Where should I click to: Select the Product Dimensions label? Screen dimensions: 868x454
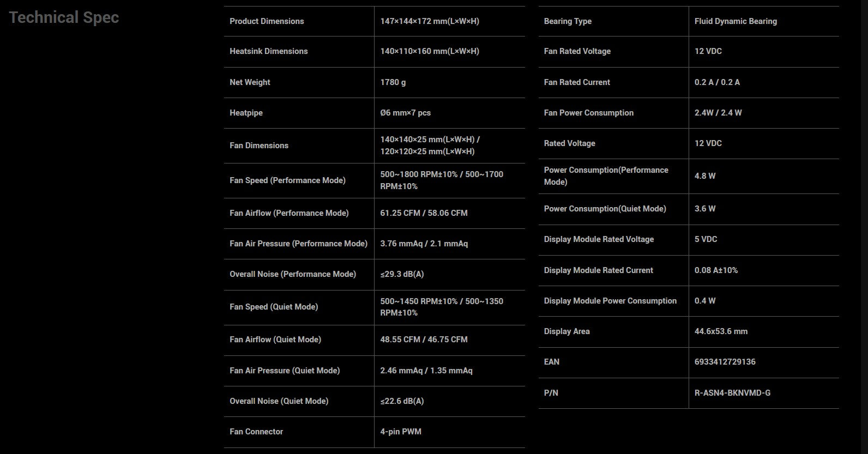[267, 21]
